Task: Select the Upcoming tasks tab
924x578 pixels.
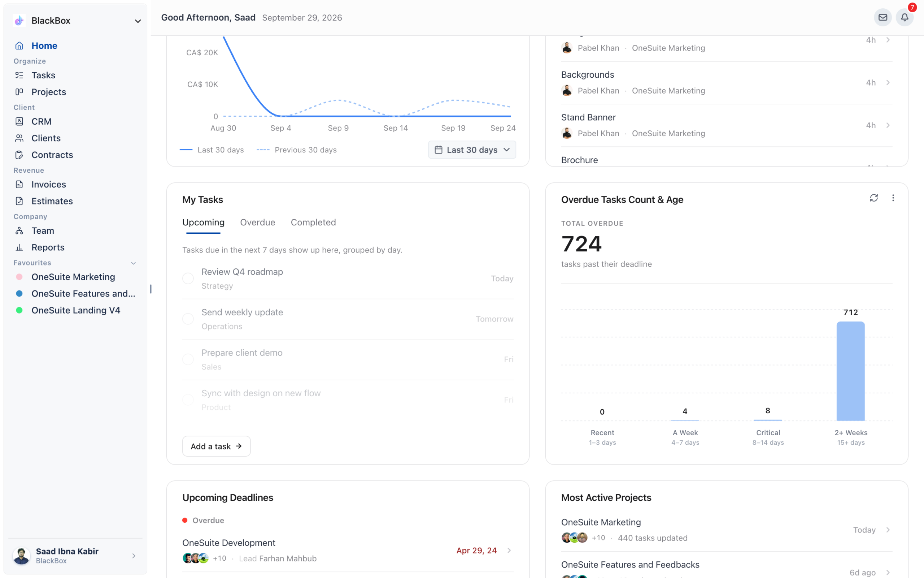Action: [x=203, y=223]
